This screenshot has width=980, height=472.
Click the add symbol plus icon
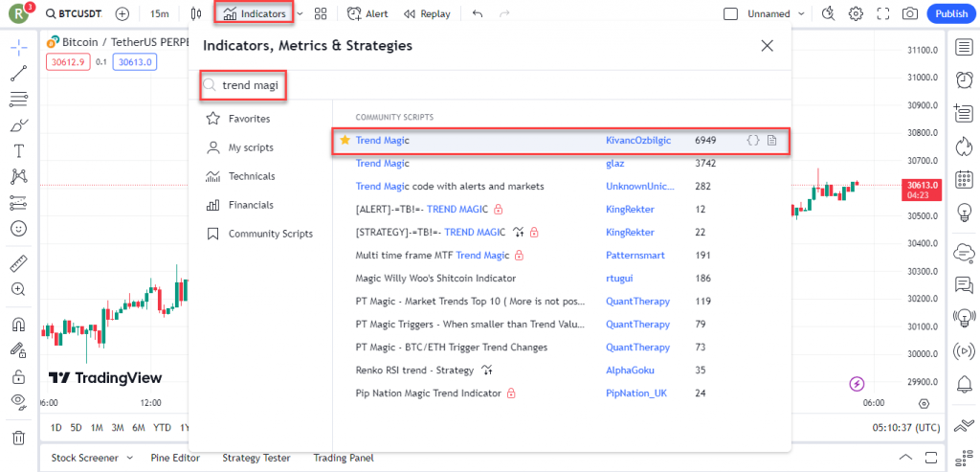click(x=123, y=13)
